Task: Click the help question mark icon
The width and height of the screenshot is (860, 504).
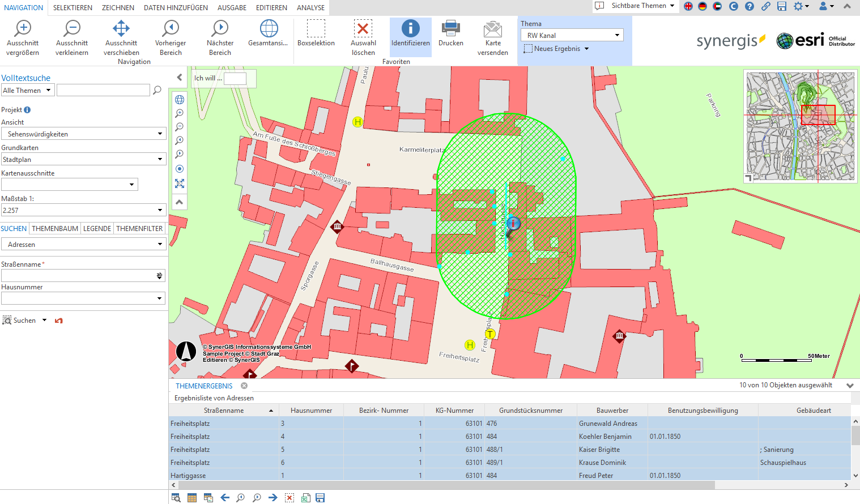Action: (750, 6)
